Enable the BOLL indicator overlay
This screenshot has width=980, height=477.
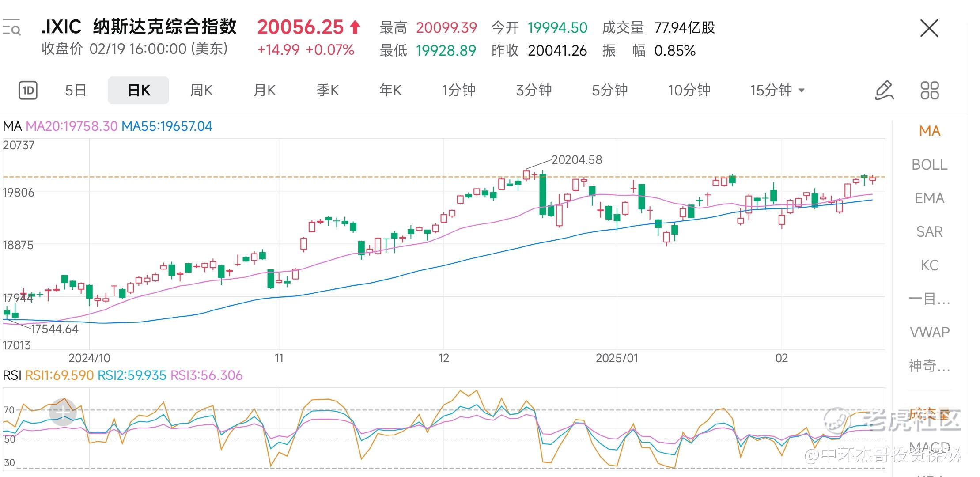(929, 165)
